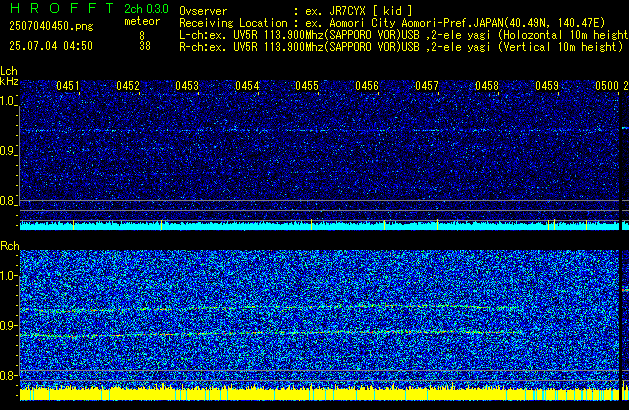Click the 0455 time marker
This screenshot has height=410, width=629.
point(307,86)
